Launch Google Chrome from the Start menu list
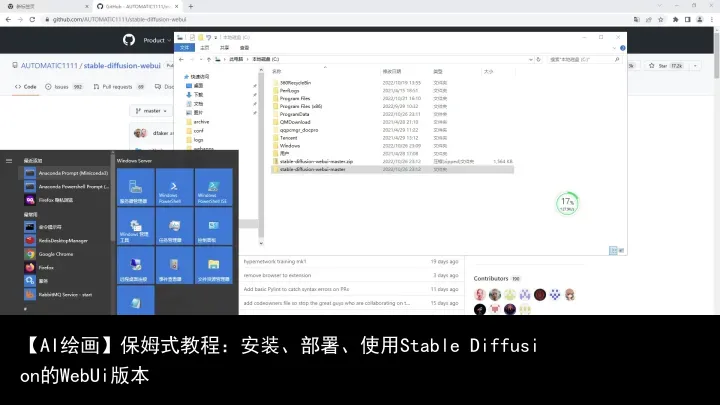 click(67, 253)
